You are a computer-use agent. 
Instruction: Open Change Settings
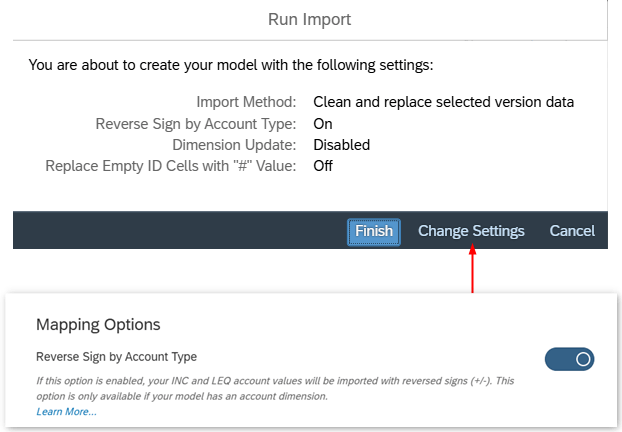pos(471,231)
